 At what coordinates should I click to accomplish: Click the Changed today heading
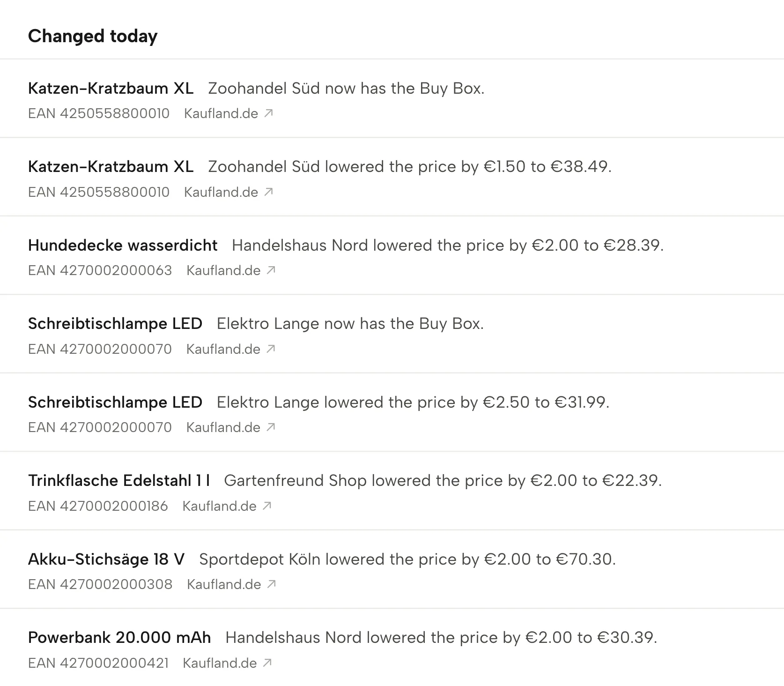[x=93, y=36]
